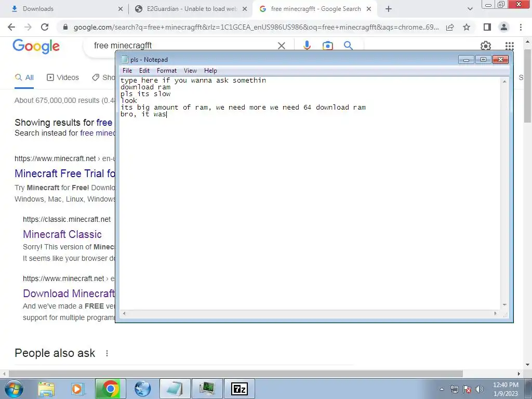Click the Google search input field

click(x=183, y=46)
